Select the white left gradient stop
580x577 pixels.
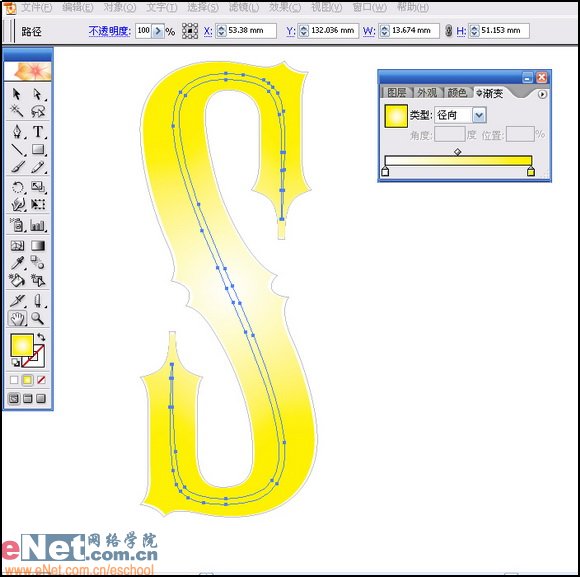(385, 171)
